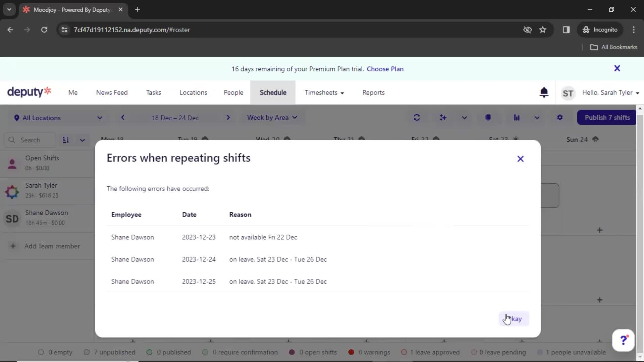Screen dimensions: 644x362
Task: Click the refresh shifts icon
Action: 417,117
